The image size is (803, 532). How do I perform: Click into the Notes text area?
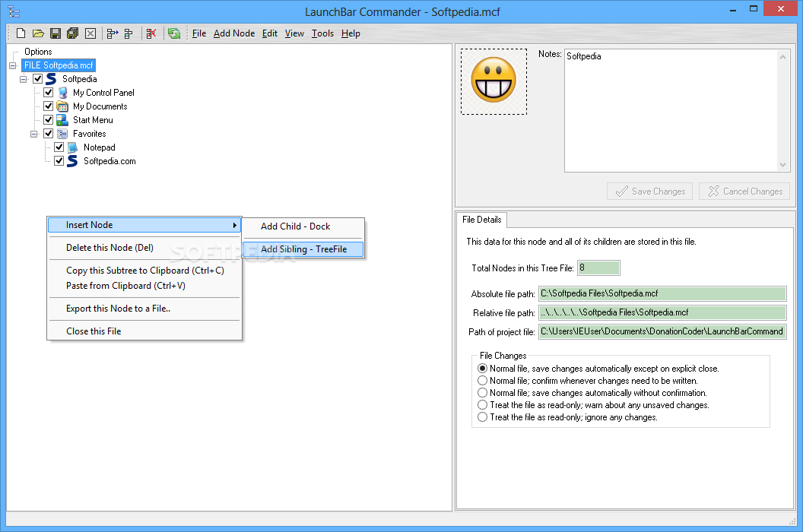pyautogui.click(x=671, y=111)
